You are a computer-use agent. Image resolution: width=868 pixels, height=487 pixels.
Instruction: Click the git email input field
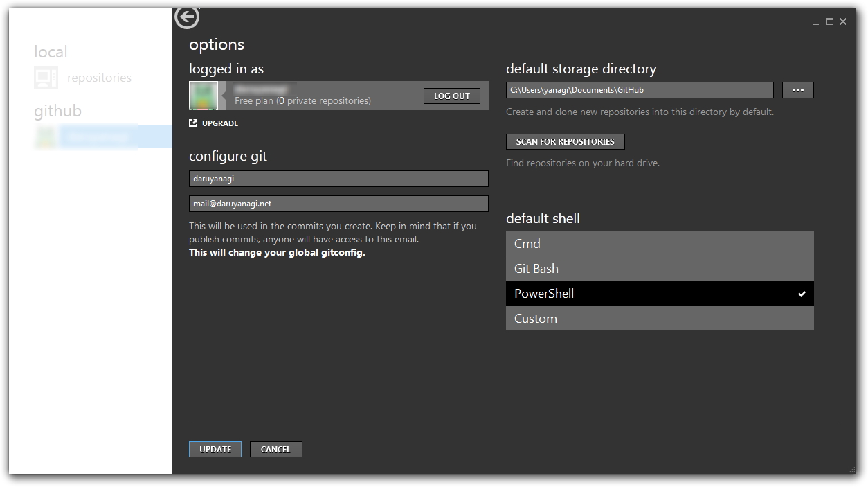pos(338,204)
